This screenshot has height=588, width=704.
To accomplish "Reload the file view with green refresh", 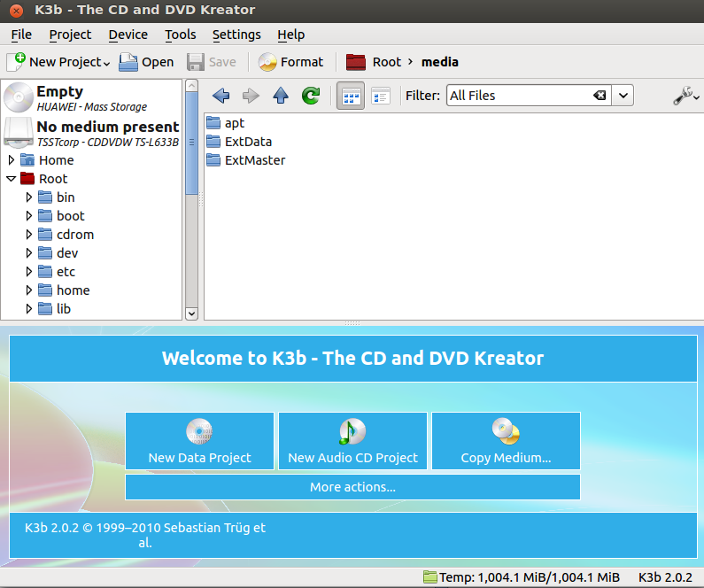I will (x=311, y=95).
